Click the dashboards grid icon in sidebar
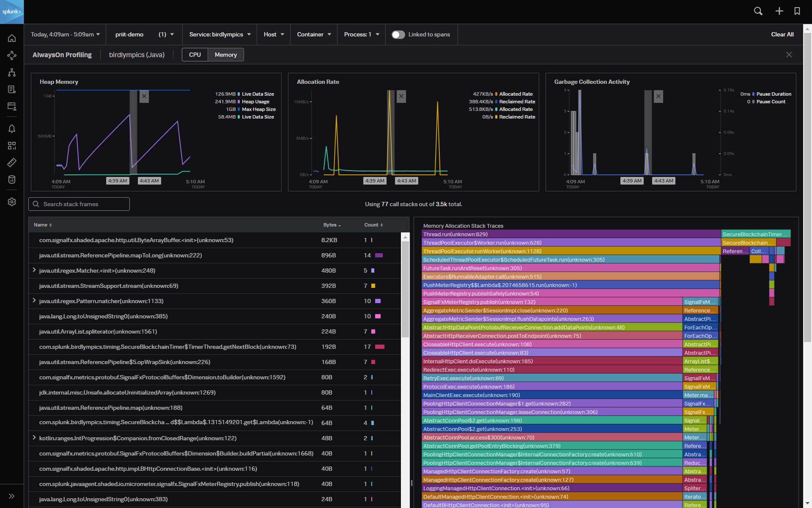The width and height of the screenshot is (812, 508). click(12, 145)
